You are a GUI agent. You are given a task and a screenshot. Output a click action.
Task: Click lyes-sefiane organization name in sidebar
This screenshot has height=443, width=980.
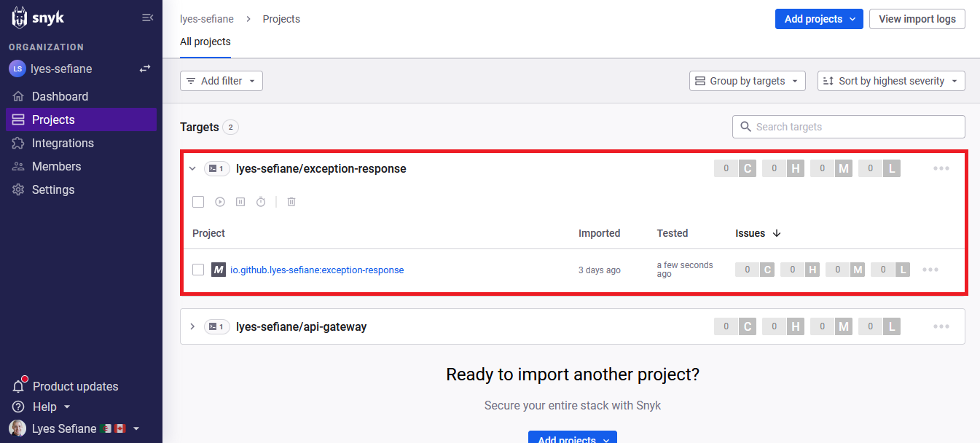click(61, 68)
